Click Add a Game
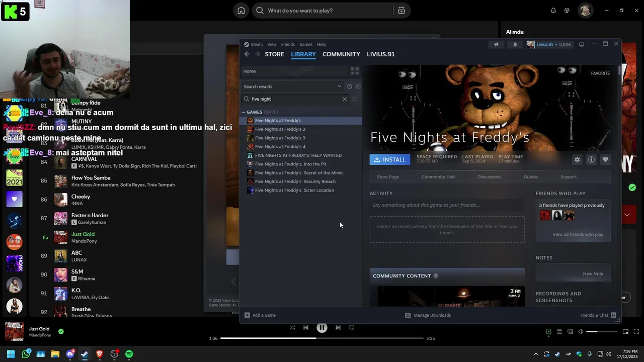 260,315
